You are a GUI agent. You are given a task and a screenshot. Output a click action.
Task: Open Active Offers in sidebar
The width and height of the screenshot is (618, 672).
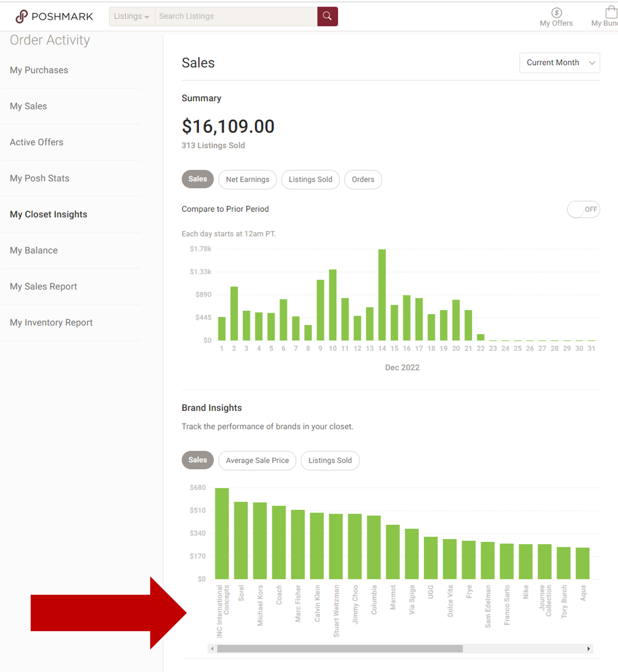tap(36, 142)
